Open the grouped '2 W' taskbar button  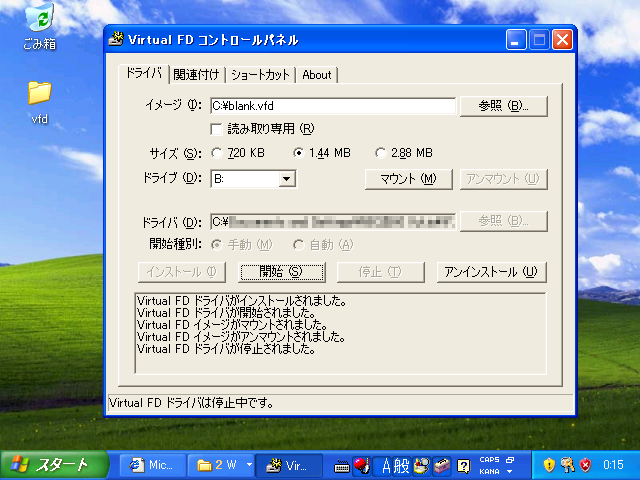pyautogui.click(x=216, y=465)
